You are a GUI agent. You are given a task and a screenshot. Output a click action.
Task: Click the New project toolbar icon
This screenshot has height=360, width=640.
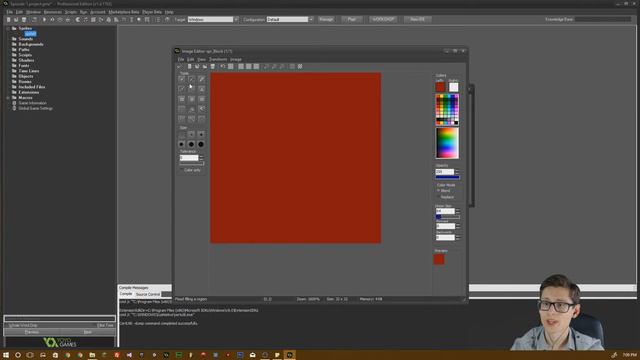click(9, 19)
